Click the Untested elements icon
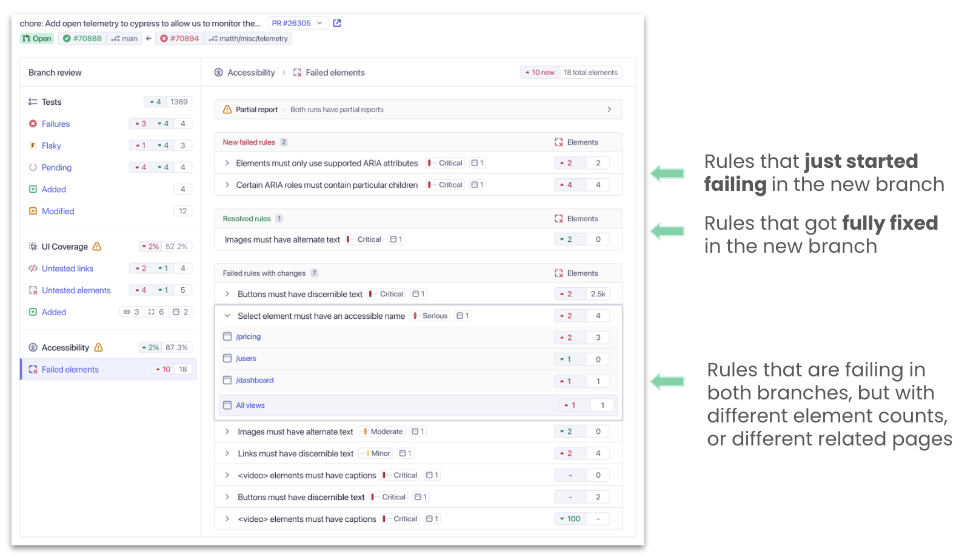Screen dimensions: 976x560 pos(33,290)
